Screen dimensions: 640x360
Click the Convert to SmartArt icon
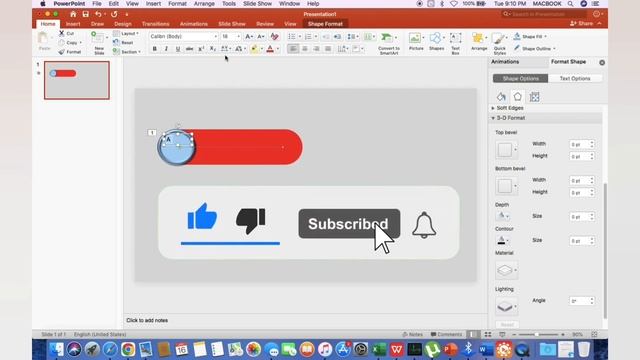click(386, 38)
